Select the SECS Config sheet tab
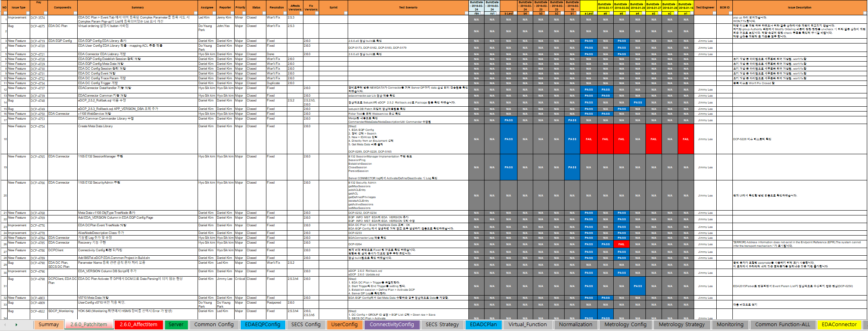The height and width of the screenshot is (331, 868). click(x=306, y=325)
